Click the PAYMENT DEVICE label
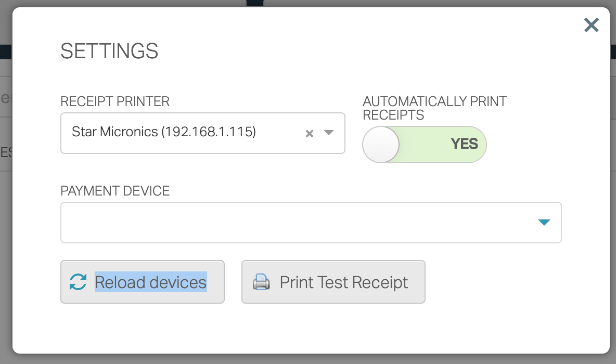This screenshot has height=364, width=616. (115, 191)
